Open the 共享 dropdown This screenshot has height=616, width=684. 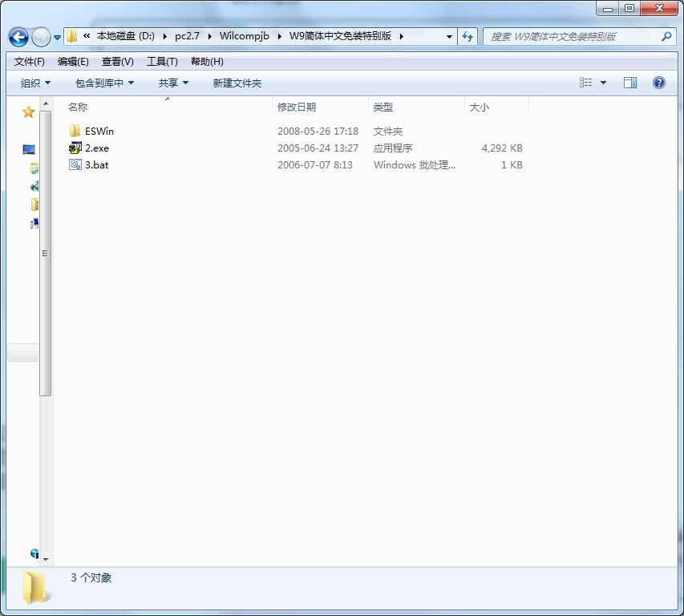coord(173,83)
